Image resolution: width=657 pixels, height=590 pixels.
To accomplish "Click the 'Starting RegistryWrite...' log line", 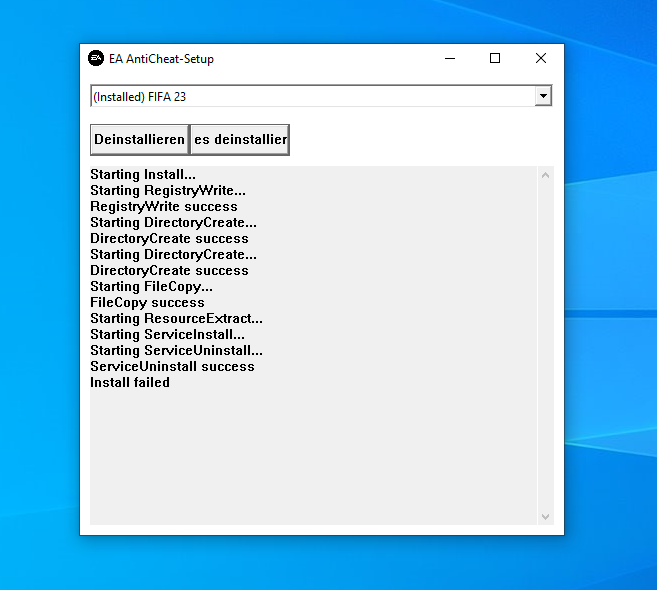I will 168,190.
